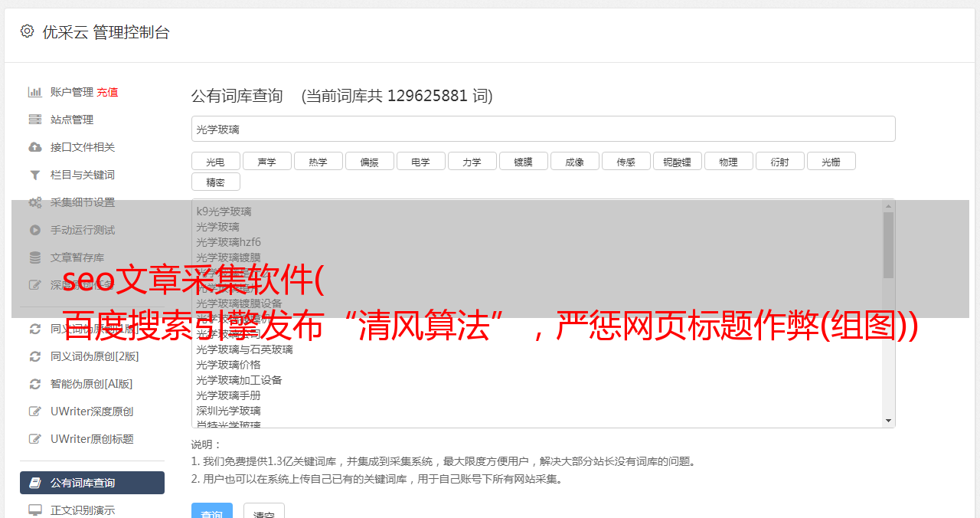
Task: Click the results list scrollbar down arrow
Action: tap(888, 421)
